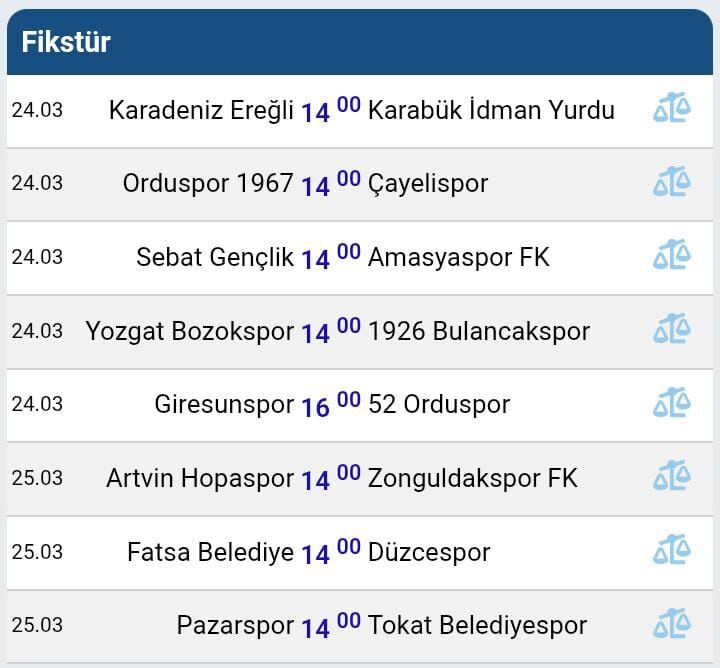
Task: Click 16:00 kickoff time of Giresunspor match
Action: pyautogui.click(x=330, y=405)
